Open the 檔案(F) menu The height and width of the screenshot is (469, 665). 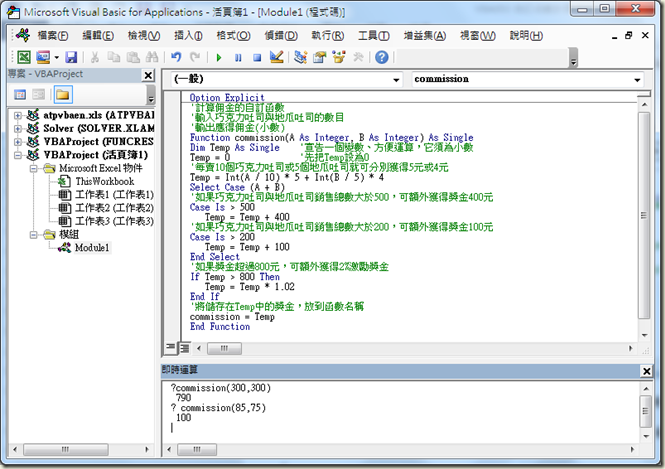coord(53,36)
